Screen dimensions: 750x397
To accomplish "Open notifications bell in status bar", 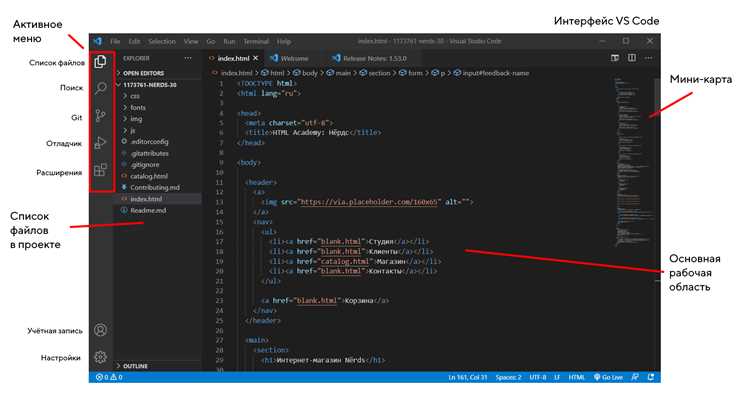I will [651, 377].
